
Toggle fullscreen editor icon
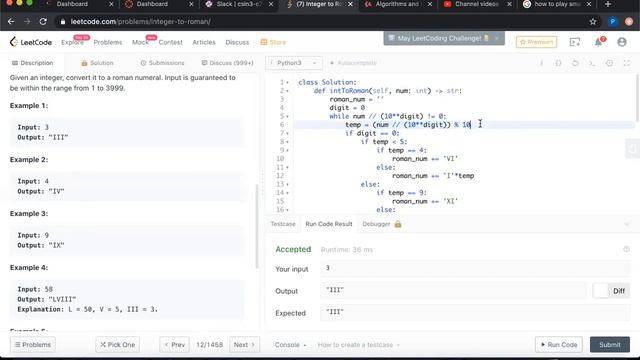coord(627,63)
